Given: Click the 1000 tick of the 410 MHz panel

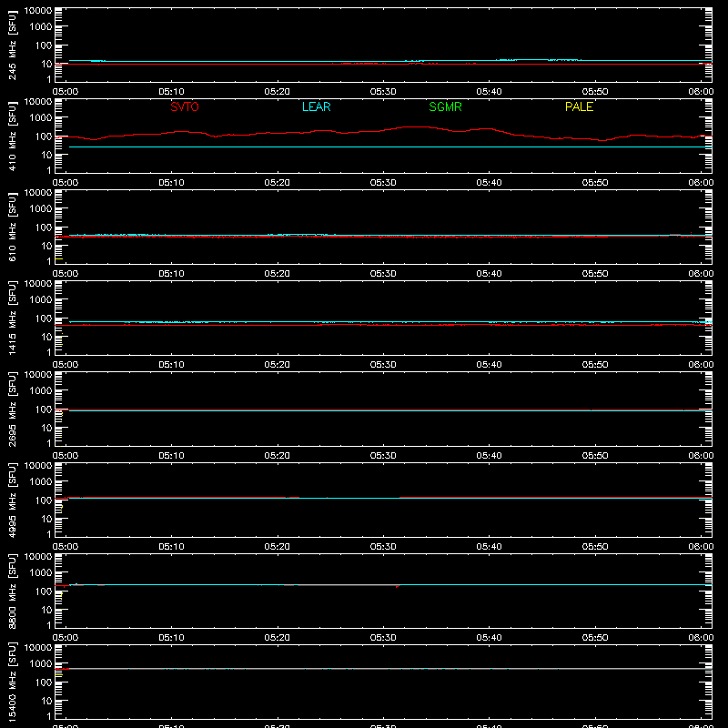Looking at the screenshot, I should 41,118.
